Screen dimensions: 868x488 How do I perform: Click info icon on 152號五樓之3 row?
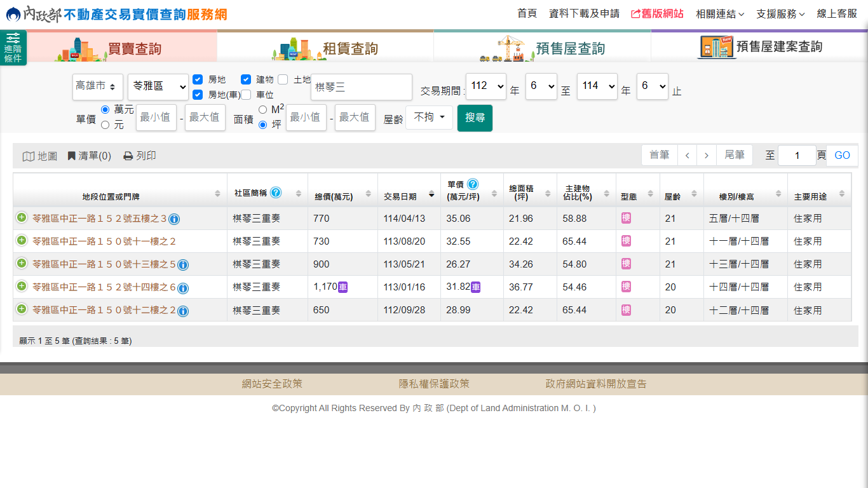[174, 219]
